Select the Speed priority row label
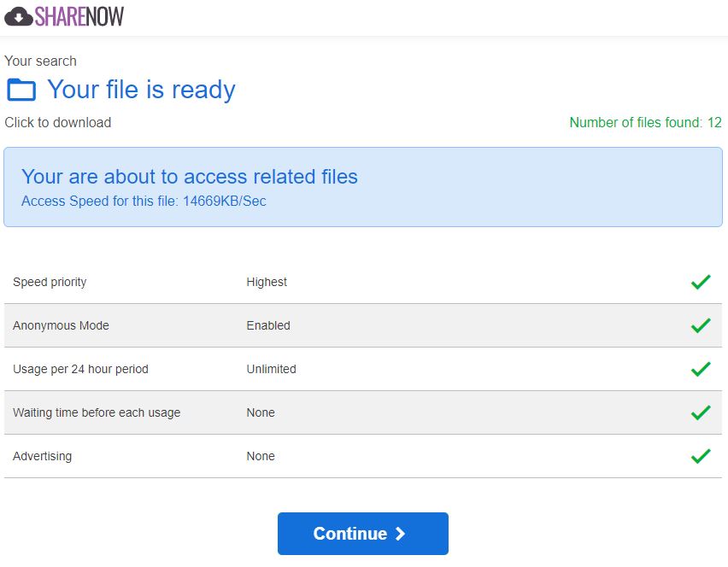The height and width of the screenshot is (567, 728). pyautogui.click(x=50, y=282)
